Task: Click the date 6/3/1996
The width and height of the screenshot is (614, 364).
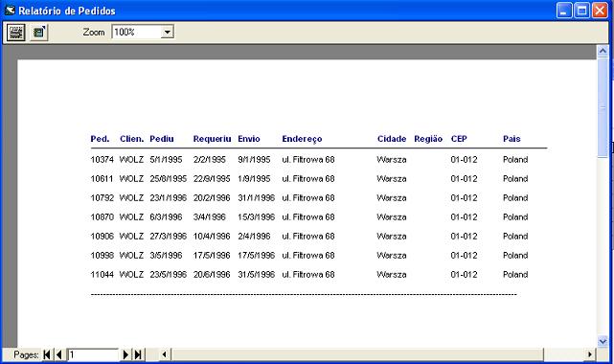Action: click(166, 217)
